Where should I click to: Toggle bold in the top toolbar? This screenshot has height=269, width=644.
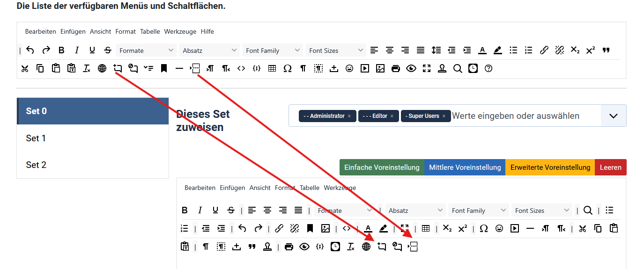(61, 50)
